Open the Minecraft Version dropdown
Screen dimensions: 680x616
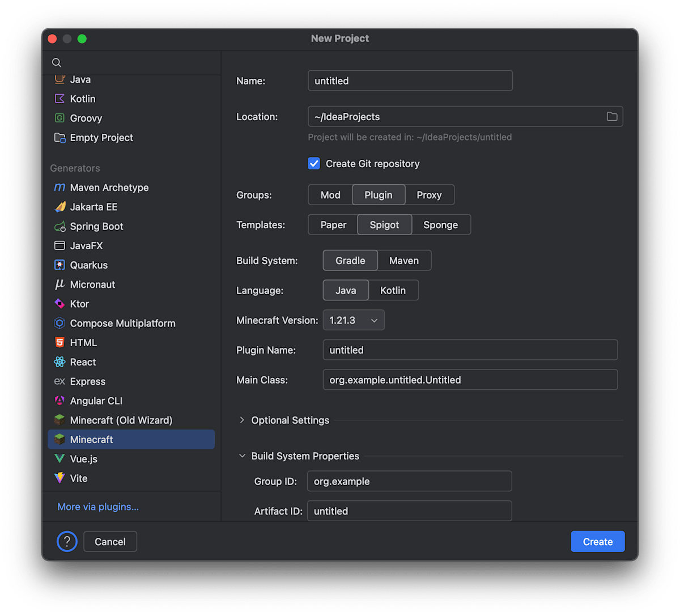coord(354,320)
